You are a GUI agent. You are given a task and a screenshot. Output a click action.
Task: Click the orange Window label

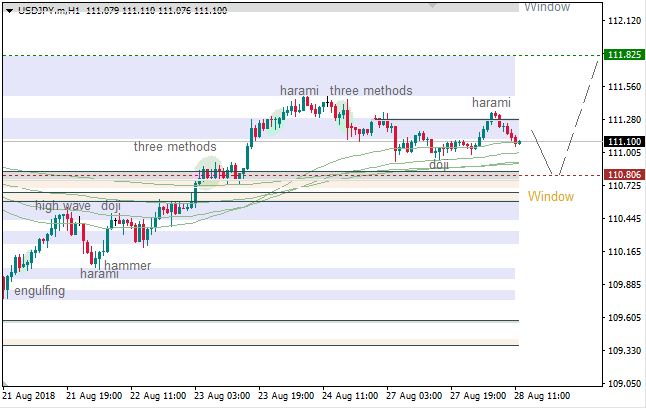(x=551, y=196)
